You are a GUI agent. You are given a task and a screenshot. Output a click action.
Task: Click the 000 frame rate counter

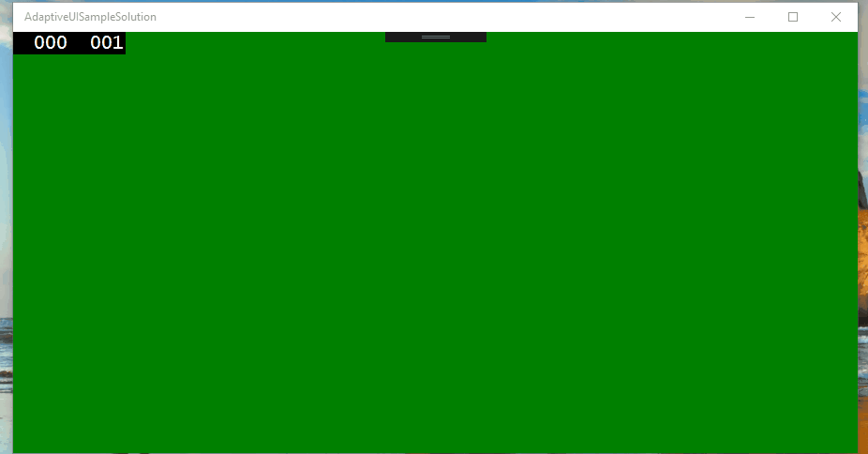(x=51, y=42)
